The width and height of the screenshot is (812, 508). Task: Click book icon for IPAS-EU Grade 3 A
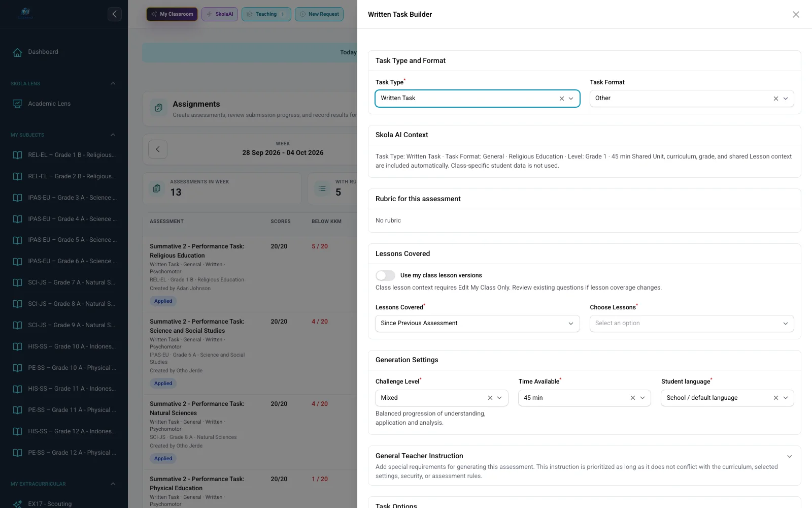[17, 198]
